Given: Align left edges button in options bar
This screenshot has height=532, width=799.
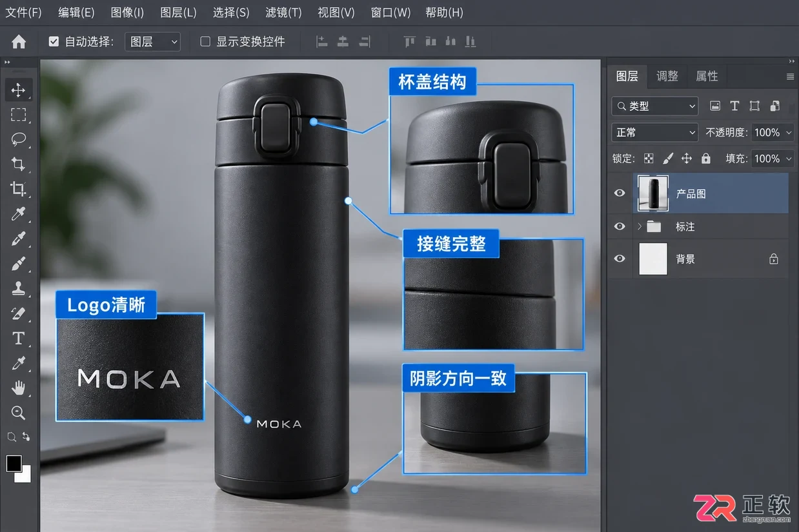Looking at the screenshot, I should 322,42.
